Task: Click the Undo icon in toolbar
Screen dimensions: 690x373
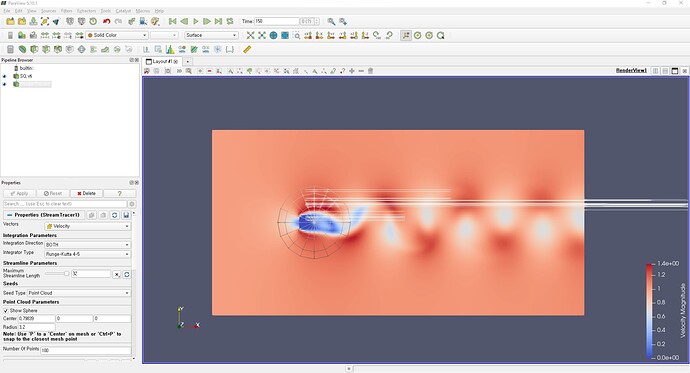Action: tap(106, 21)
